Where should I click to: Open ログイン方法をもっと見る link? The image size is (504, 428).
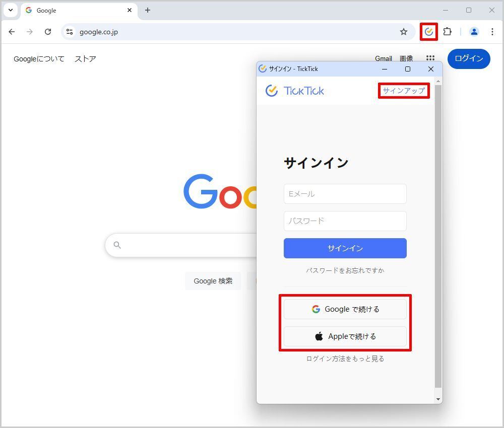(x=345, y=359)
